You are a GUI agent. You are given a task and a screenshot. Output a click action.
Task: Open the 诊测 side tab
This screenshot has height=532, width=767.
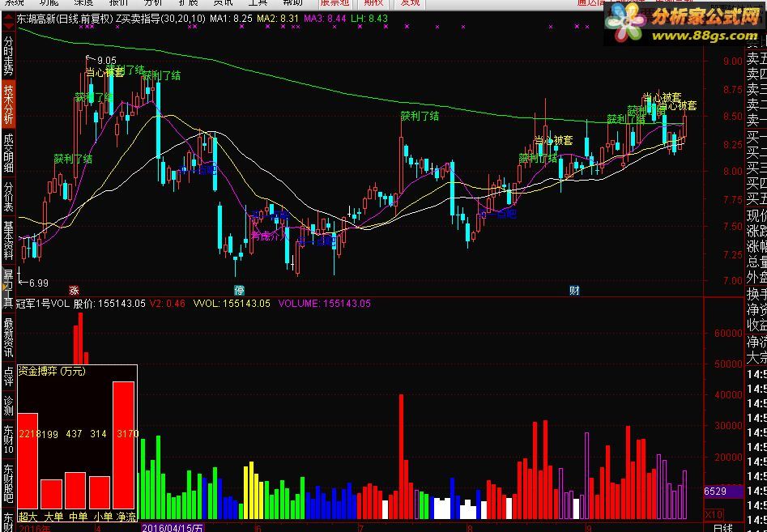pos(8,406)
